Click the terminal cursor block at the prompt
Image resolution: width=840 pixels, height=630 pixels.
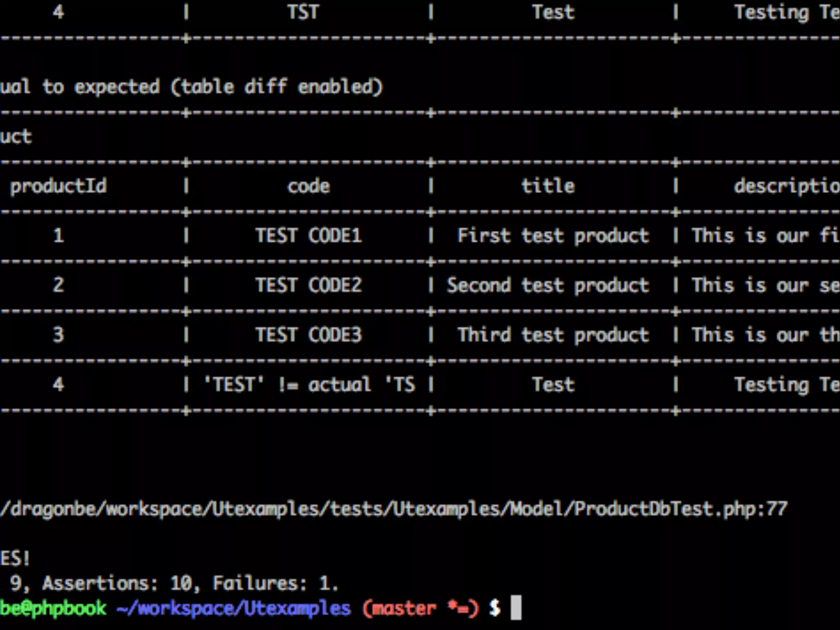click(x=516, y=607)
